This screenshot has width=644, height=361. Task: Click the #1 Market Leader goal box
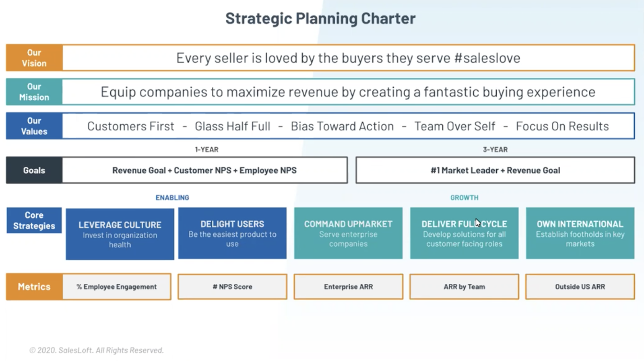click(x=495, y=170)
